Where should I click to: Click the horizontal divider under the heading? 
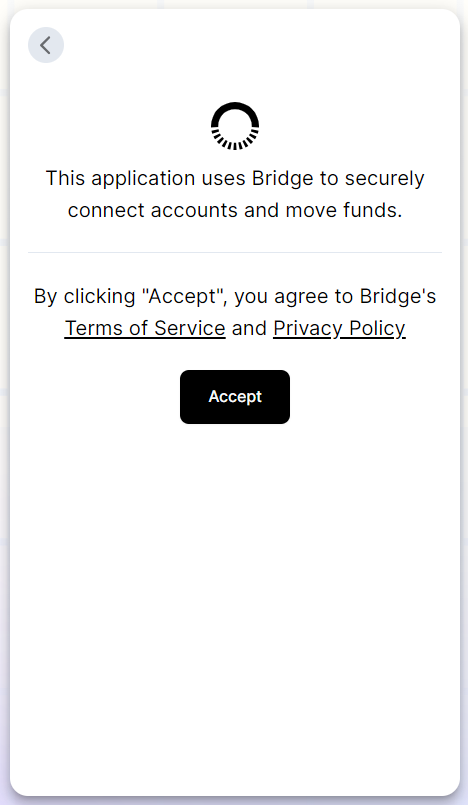click(x=235, y=253)
